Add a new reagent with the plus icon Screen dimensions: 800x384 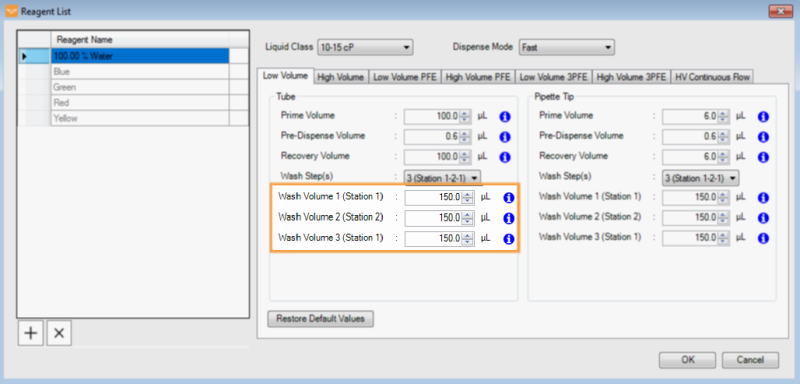coord(31,334)
